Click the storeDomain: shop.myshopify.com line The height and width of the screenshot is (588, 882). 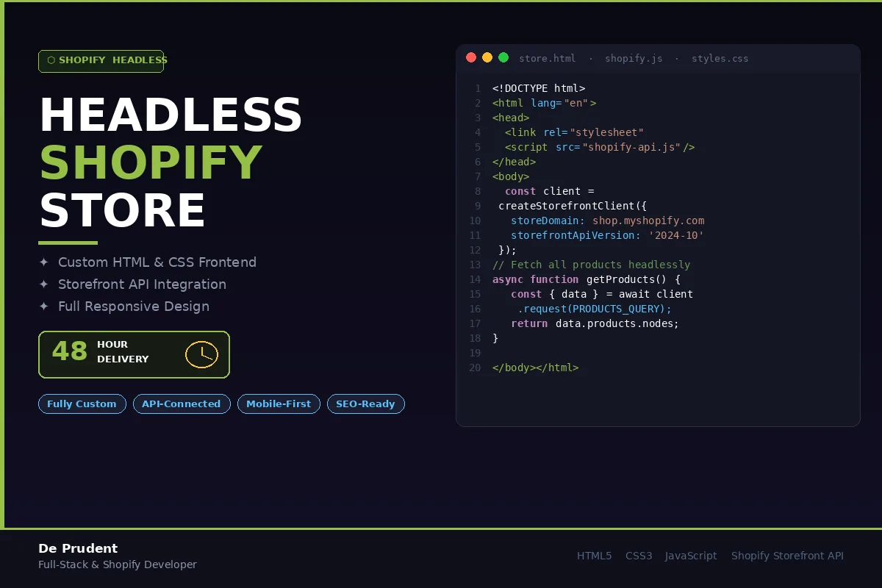pyautogui.click(x=608, y=220)
